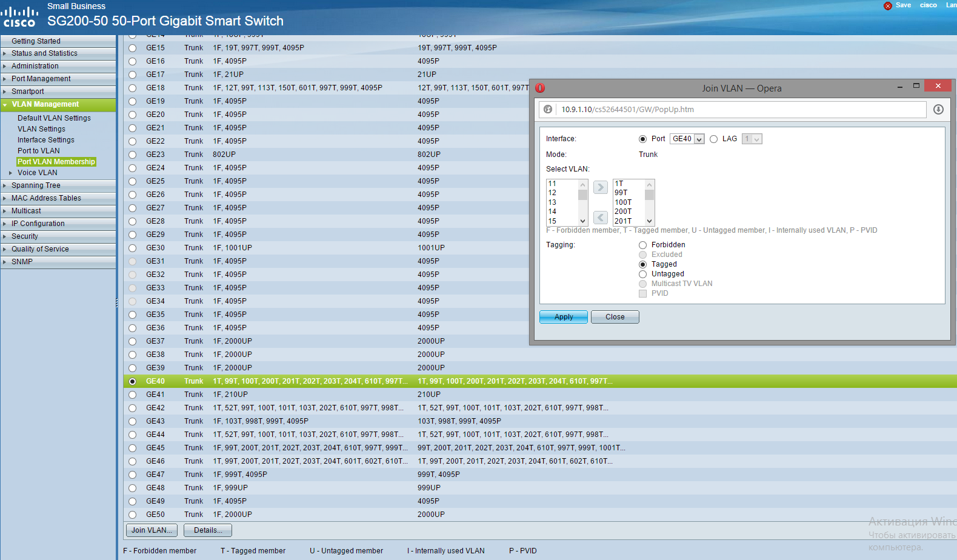The width and height of the screenshot is (957, 560).
Task: Open the Port to VLAN page
Action: click(39, 151)
